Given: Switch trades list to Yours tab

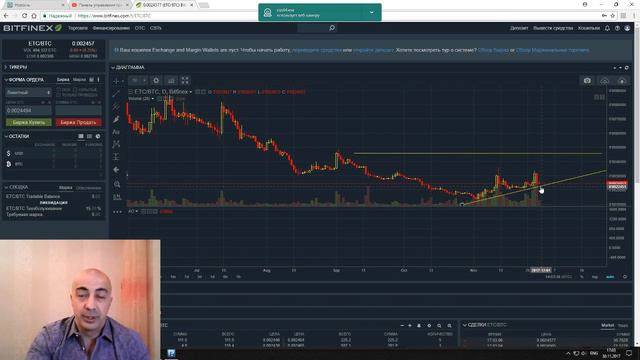Looking at the screenshot, I should [623, 325].
